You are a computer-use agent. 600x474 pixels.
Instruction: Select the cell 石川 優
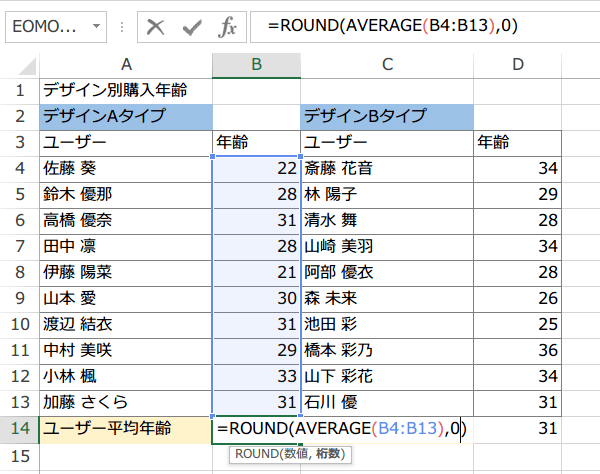click(x=387, y=403)
